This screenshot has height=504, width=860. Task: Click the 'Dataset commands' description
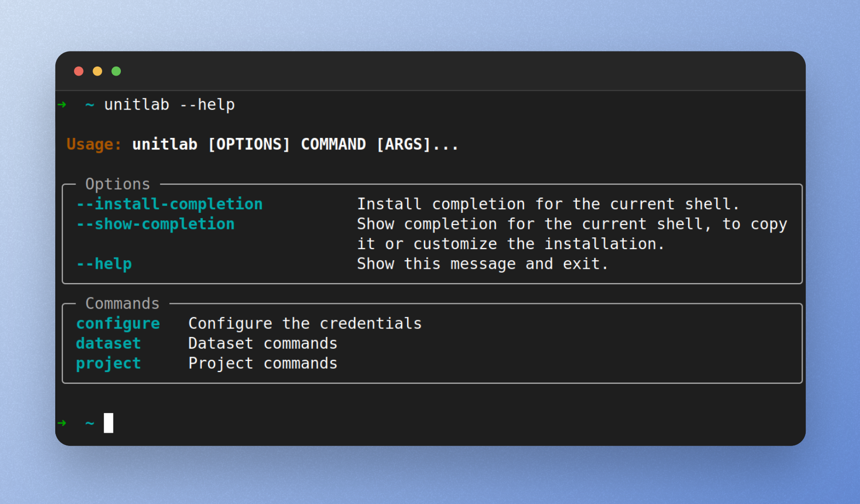[263, 344]
